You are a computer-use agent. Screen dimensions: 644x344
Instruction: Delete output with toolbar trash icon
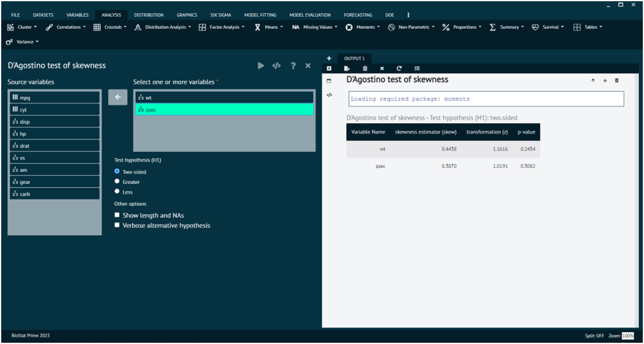click(365, 68)
